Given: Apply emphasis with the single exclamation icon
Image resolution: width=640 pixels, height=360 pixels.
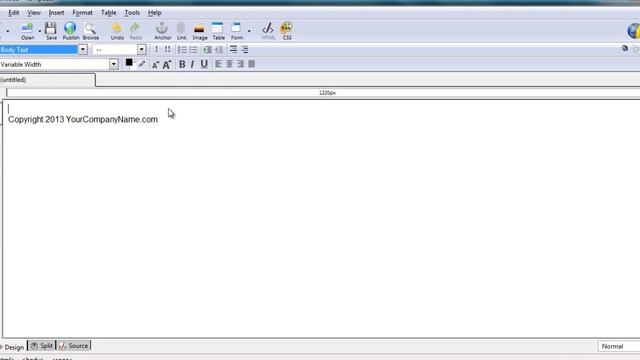Looking at the screenshot, I should point(156,49).
